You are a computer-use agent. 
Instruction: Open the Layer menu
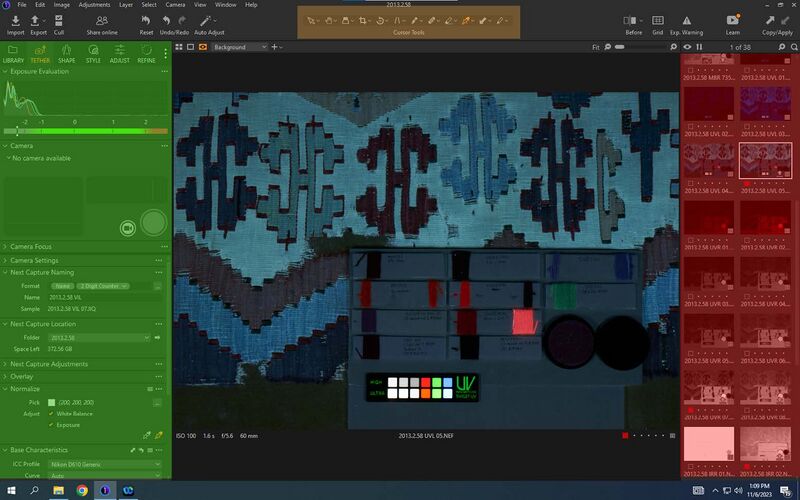[x=126, y=5]
